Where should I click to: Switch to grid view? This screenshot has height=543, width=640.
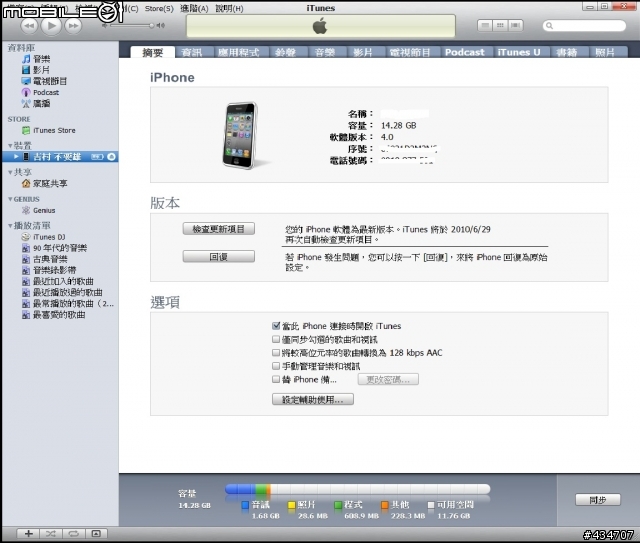500,26
